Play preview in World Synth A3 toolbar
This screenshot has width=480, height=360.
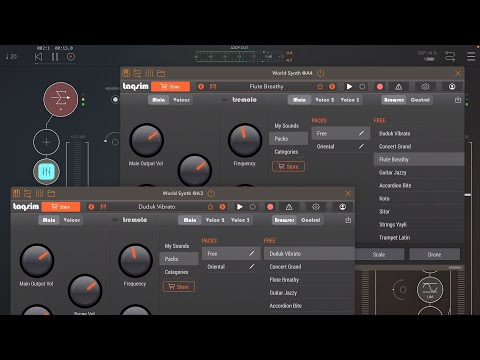pyautogui.click(x=239, y=207)
